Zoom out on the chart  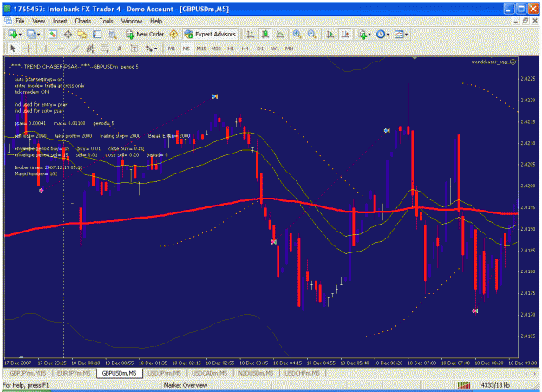(311, 34)
